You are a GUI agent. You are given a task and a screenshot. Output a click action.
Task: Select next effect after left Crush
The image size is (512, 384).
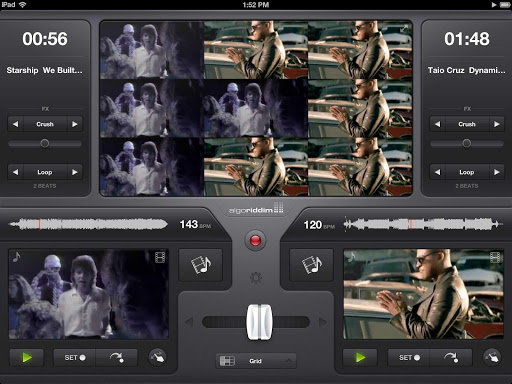(x=75, y=124)
